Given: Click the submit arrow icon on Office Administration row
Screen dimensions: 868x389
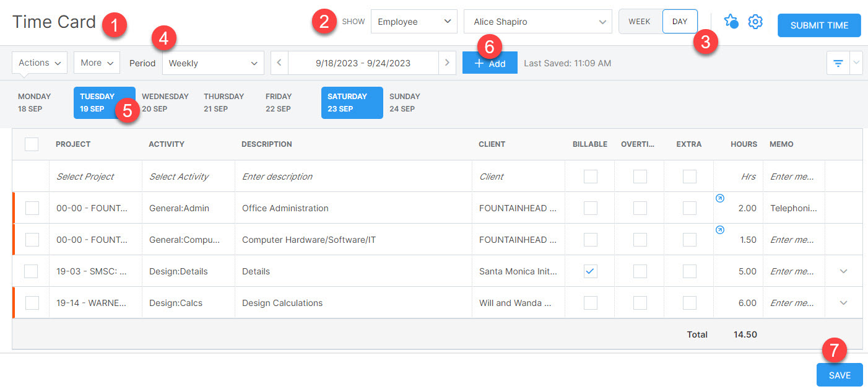Looking at the screenshot, I should 720,198.
